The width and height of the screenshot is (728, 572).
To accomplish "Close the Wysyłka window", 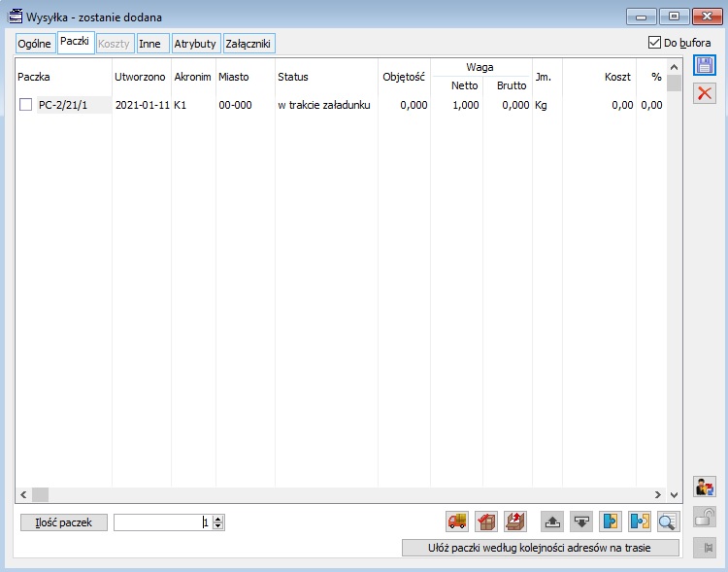I will [x=707, y=17].
